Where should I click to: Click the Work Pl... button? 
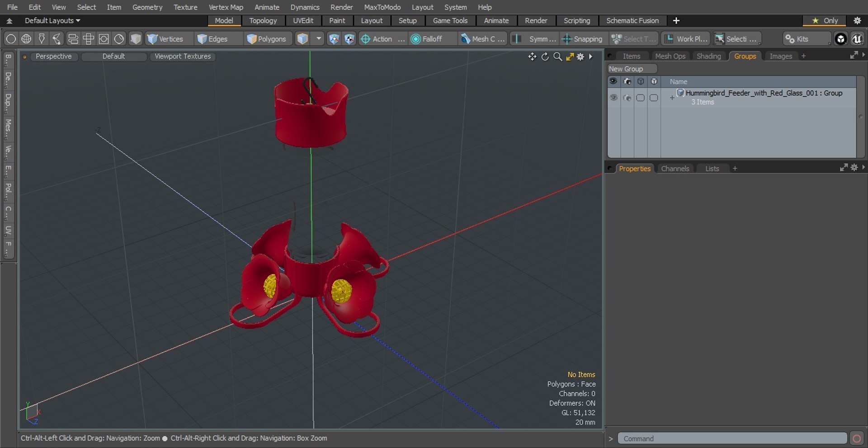pyautogui.click(x=686, y=39)
